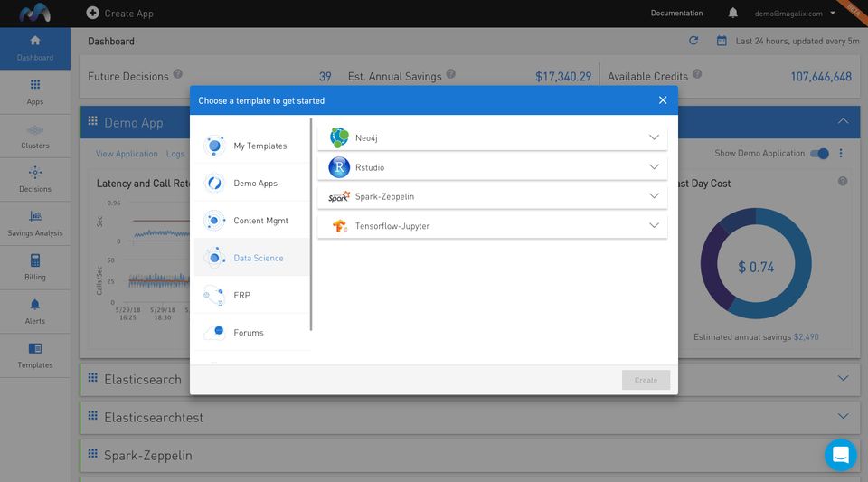
Task: Collapse the Demo App panel
Action: [x=843, y=121]
